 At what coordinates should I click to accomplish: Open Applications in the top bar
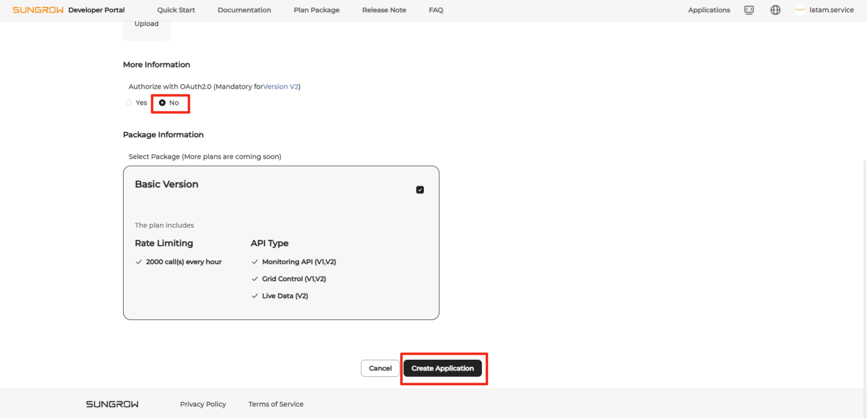709,10
